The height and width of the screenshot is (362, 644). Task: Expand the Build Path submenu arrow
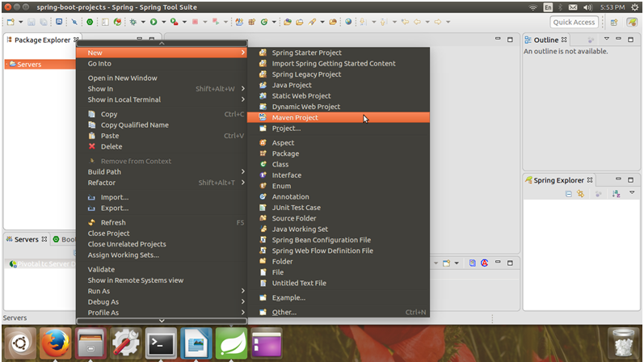[242, 172]
